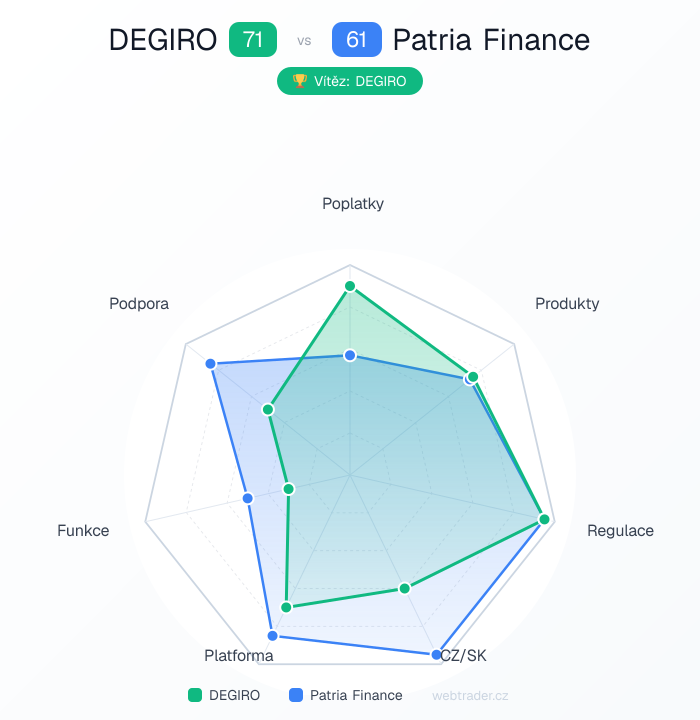700x720 pixels.
Task: Click the Vítěz: DEGIRO winner badge
Action: click(x=350, y=82)
